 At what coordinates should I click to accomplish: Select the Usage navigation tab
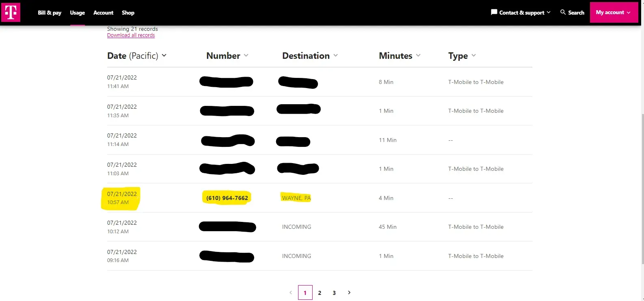pyautogui.click(x=77, y=13)
